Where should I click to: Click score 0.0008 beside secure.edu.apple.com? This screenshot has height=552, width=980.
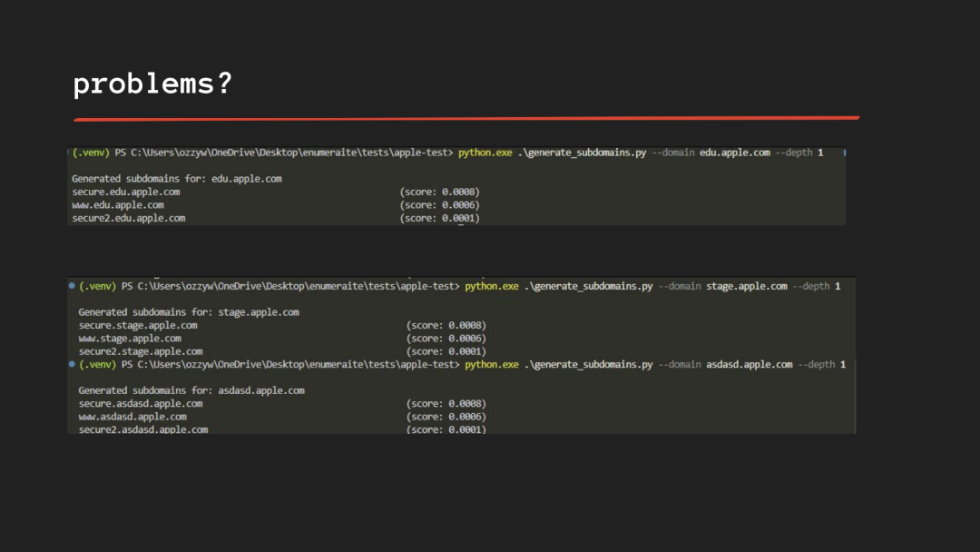pos(439,192)
